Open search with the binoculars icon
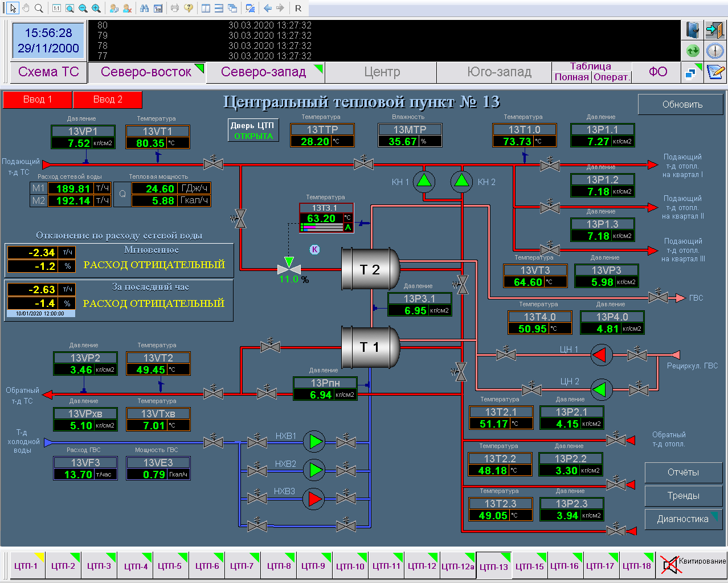 click(x=144, y=8)
